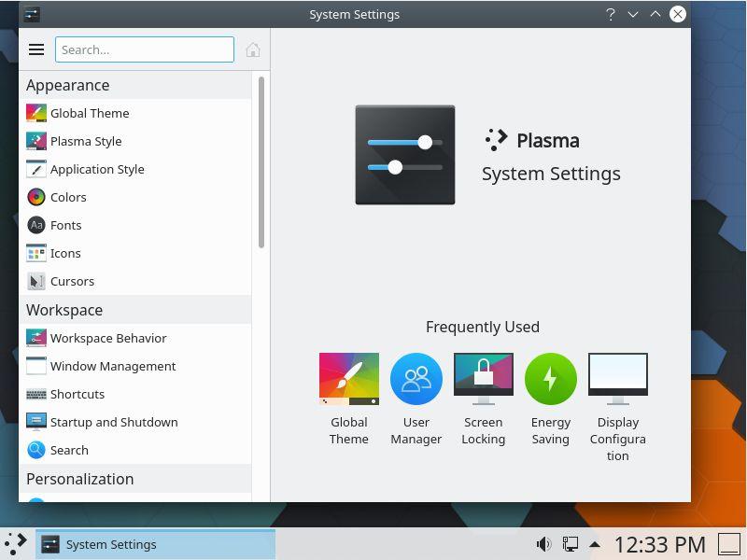The width and height of the screenshot is (747, 560).
Task: Open Screen Locking from Frequently Used
Action: [x=484, y=379]
